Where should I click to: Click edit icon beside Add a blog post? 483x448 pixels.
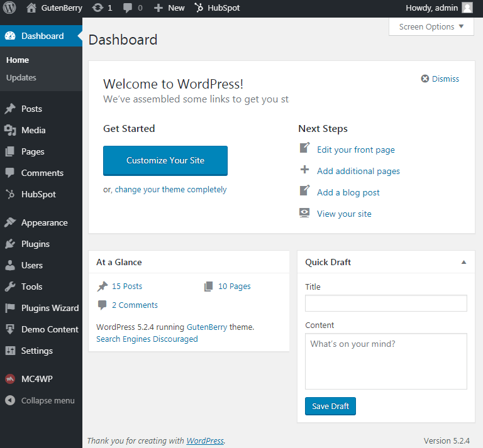click(304, 190)
